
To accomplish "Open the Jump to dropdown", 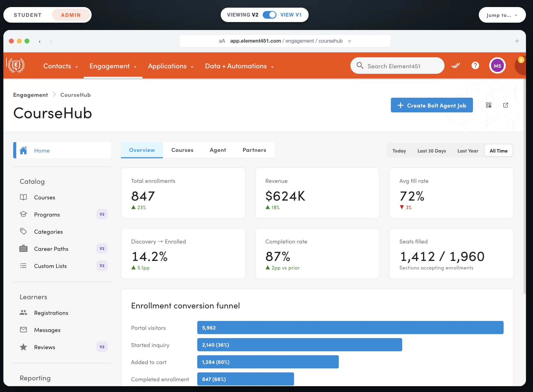I will click(502, 15).
